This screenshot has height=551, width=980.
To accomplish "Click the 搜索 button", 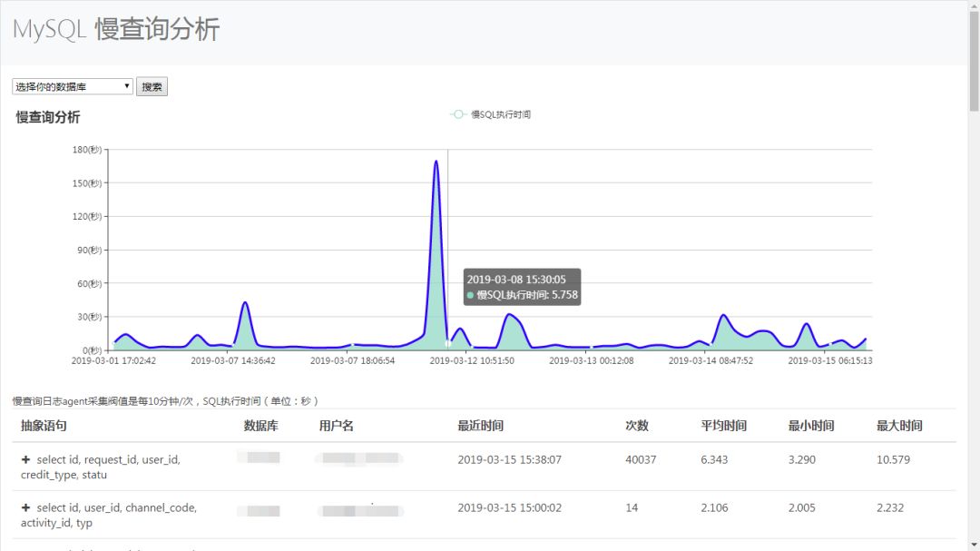I will (x=152, y=87).
